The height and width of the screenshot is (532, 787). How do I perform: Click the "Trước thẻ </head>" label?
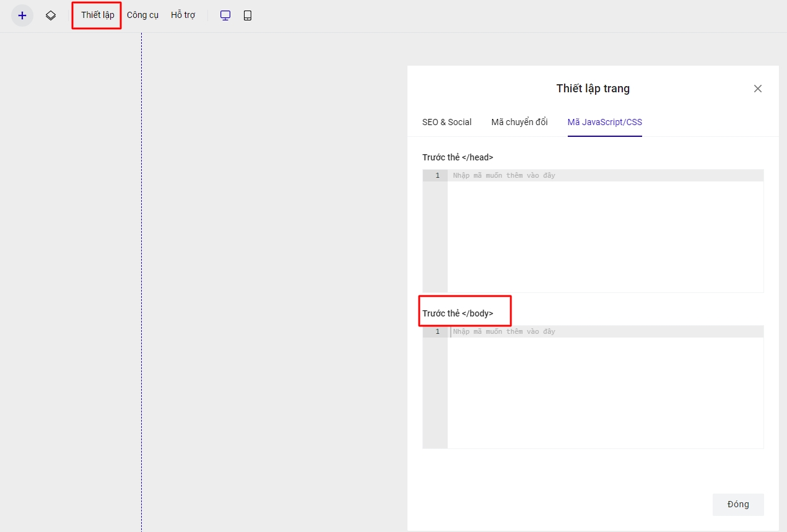pyautogui.click(x=458, y=157)
